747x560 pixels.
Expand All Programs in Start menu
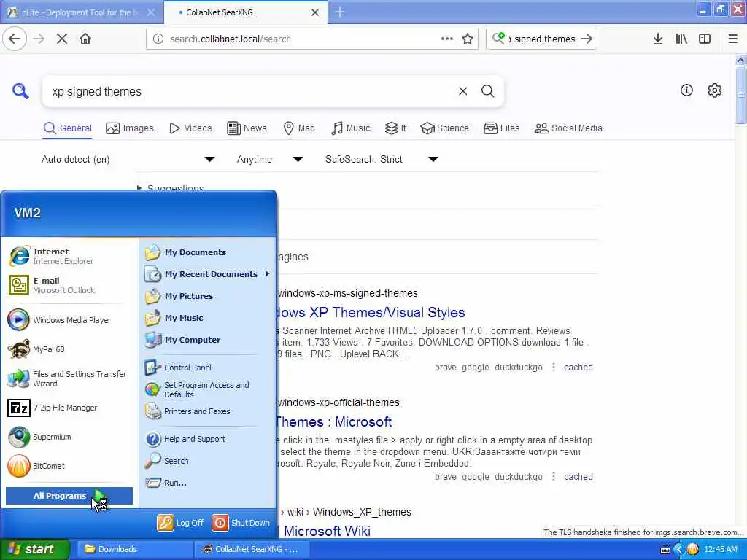click(x=69, y=496)
